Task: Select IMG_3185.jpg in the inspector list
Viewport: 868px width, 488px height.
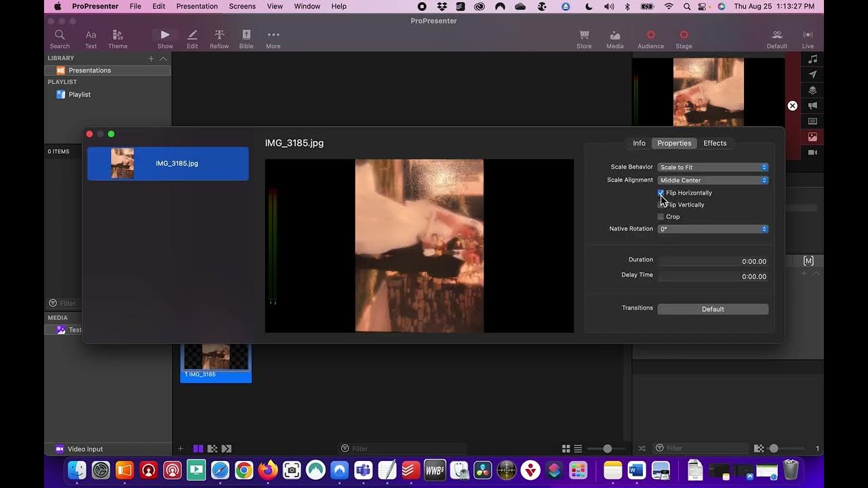Action: tap(167, 163)
